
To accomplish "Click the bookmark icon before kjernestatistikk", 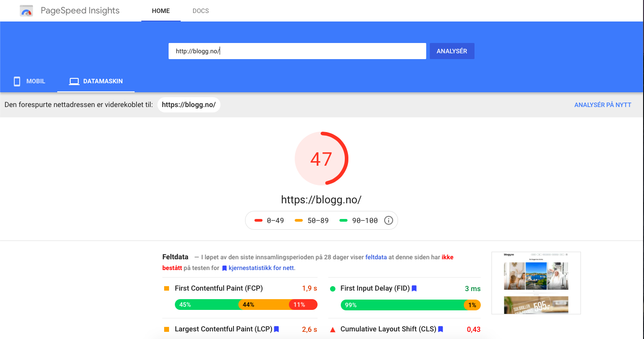I will (225, 268).
